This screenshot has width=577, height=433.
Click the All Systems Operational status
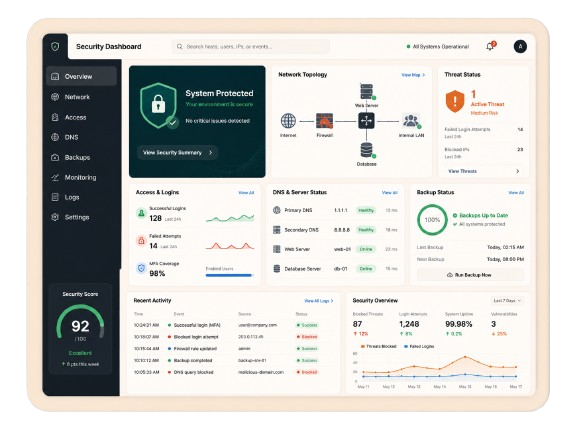tap(438, 47)
